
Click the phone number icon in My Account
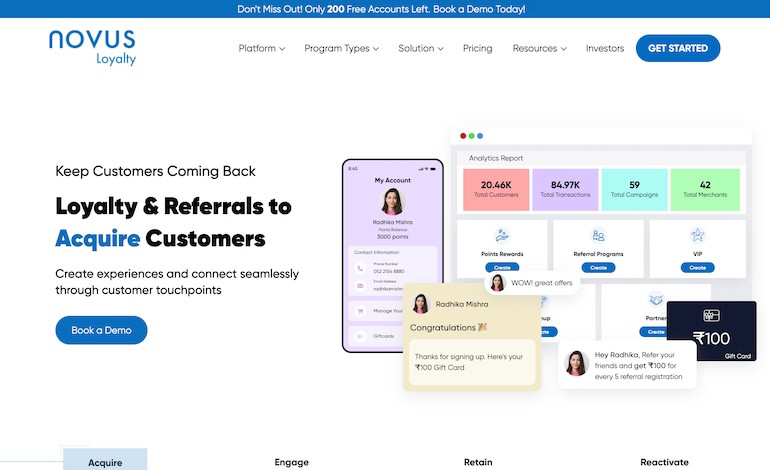point(360,269)
